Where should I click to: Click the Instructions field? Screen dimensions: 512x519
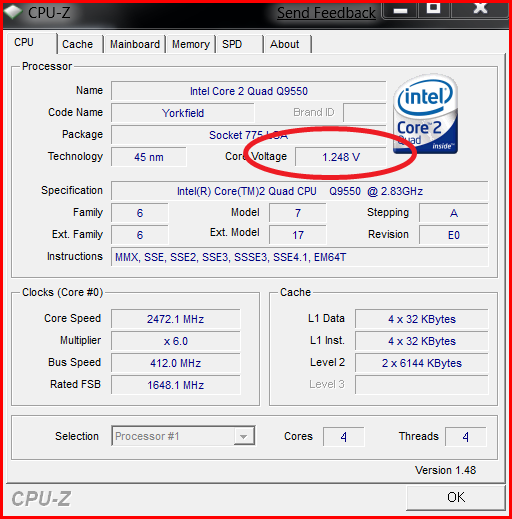(300, 257)
